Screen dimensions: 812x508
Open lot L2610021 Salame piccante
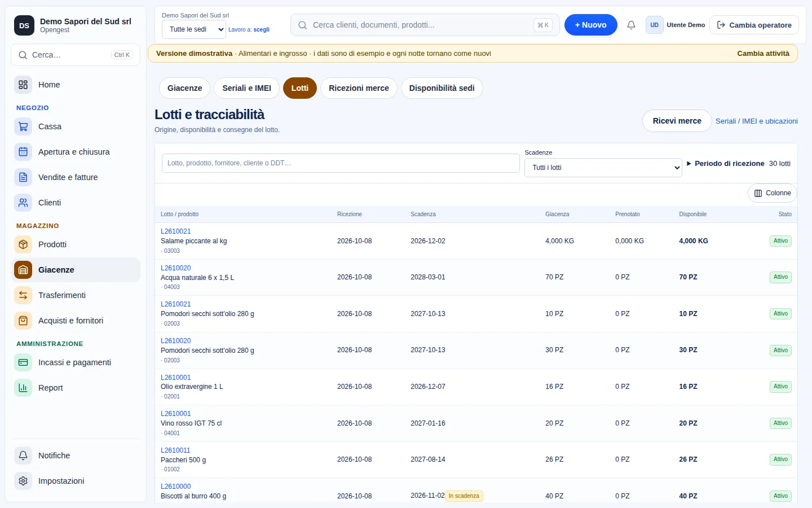coord(176,231)
